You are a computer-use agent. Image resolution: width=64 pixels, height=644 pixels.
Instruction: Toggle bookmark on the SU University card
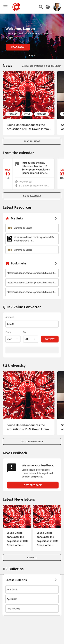[x=50, y=377]
